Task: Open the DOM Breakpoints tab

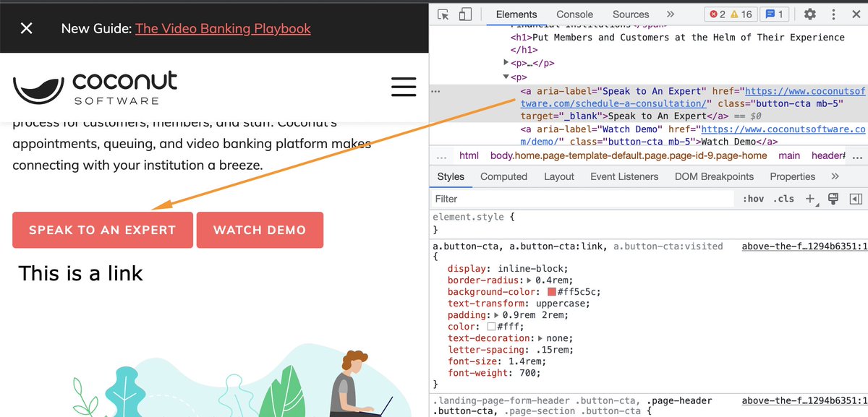Action: coord(714,176)
